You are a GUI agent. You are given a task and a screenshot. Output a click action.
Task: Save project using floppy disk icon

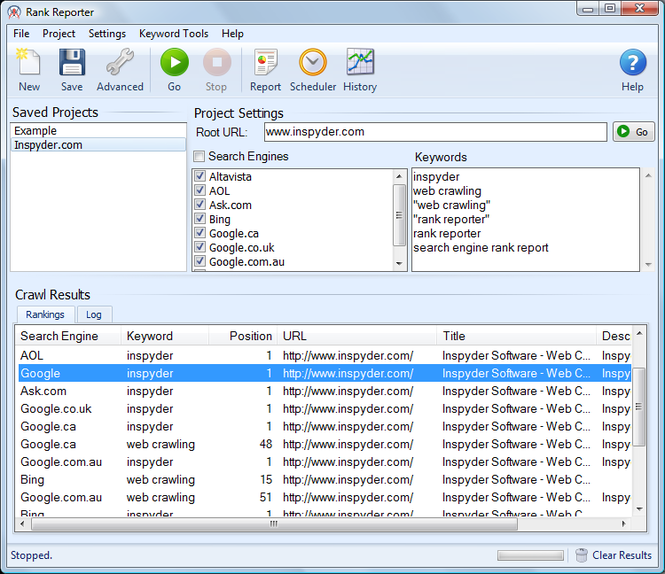click(72, 62)
